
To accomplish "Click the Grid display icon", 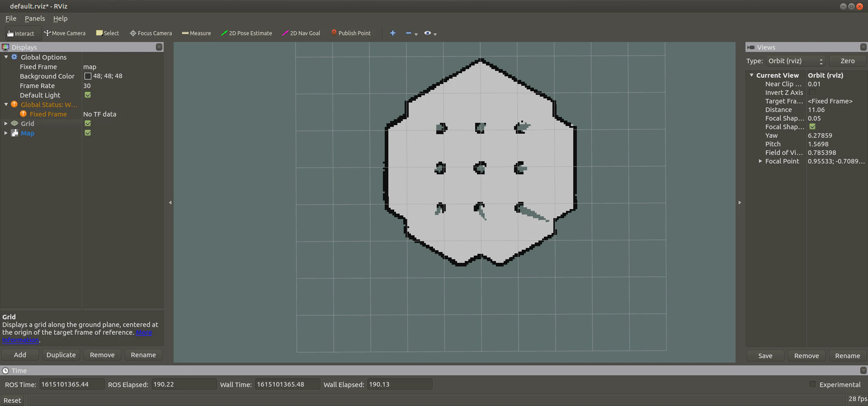I will tap(14, 123).
